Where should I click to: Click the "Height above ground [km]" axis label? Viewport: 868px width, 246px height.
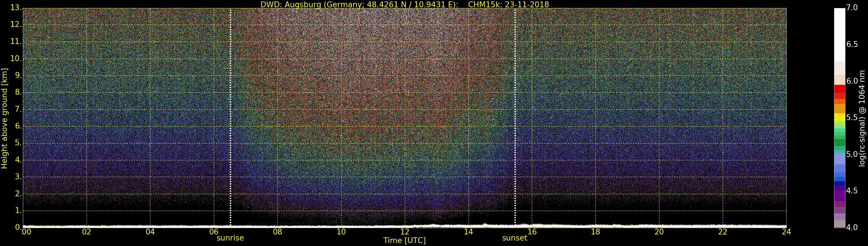pos(4,118)
